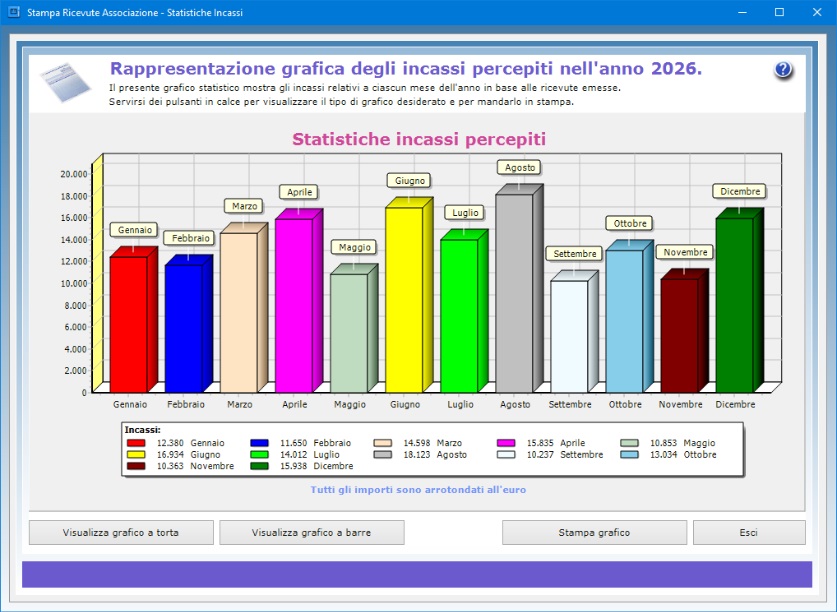Open the pie chart view (Visualizza grafico a torta)
Image resolution: width=837 pixels, height=612 pixels.
coord(121,532)
